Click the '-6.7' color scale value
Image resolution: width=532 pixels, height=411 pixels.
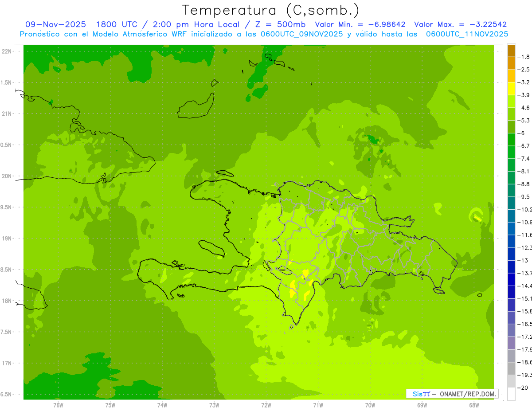tap(523, 146)
